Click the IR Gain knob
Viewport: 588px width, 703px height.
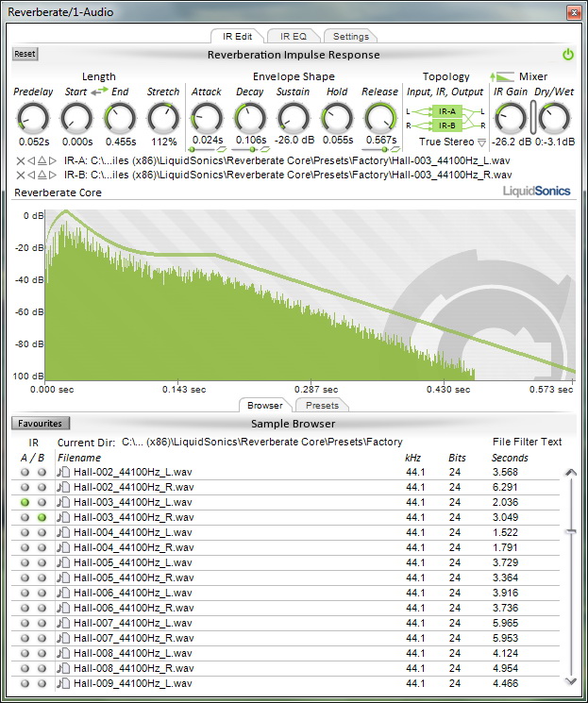click(x=510, y=118)
